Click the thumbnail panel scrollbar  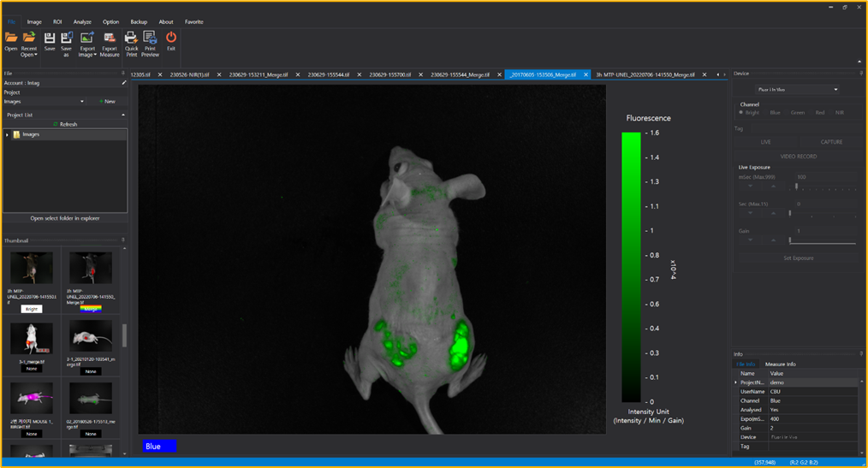point(124,335)
